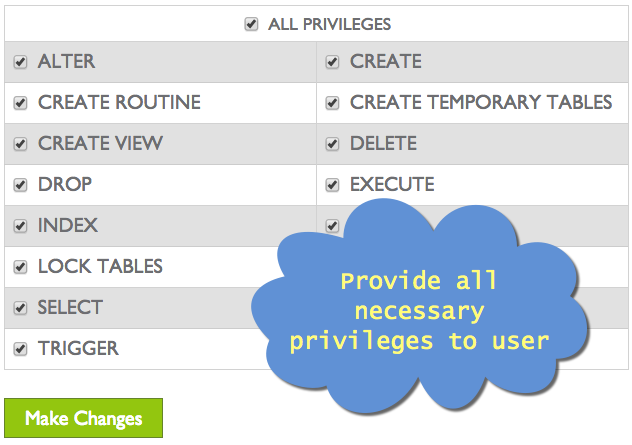Image resolution: width=632 pixels, height=445 pixels.
Task: Disable the CREATE VIEW checkbox
Action: 20,144
